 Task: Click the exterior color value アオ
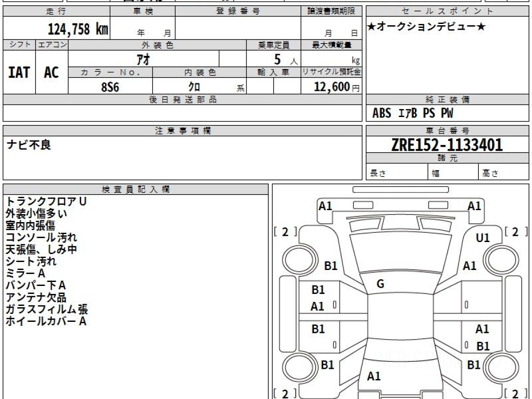tap(143, 59)
